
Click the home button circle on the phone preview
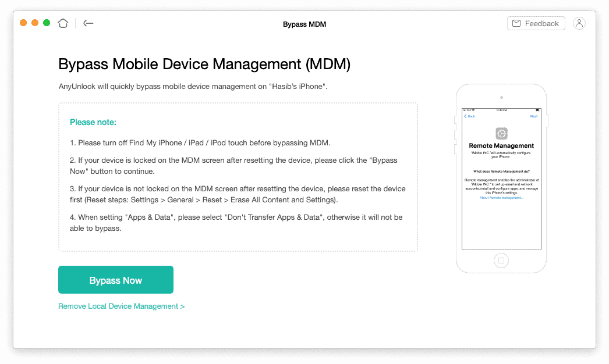tap(501, 260)
